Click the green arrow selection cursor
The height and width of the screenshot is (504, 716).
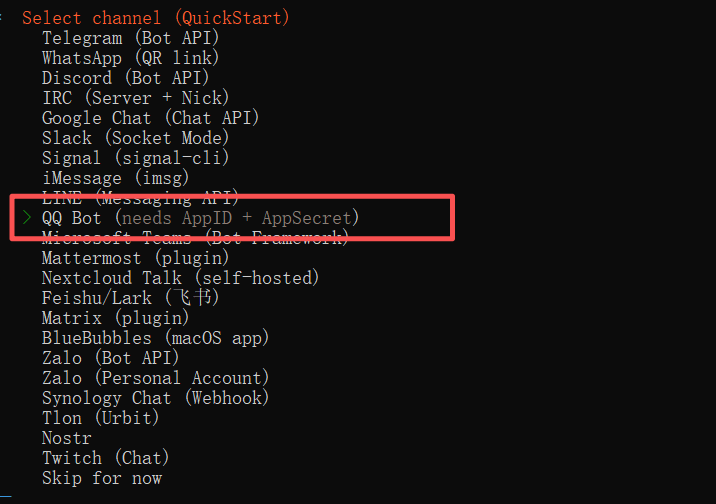pyautogui.click(x=26, y=217)
